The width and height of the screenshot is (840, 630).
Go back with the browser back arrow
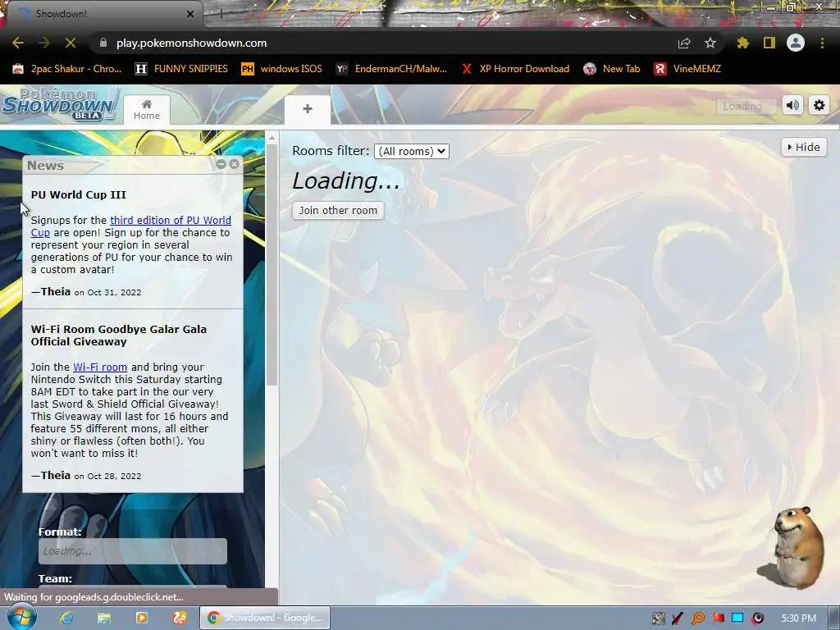pos(18,43)
